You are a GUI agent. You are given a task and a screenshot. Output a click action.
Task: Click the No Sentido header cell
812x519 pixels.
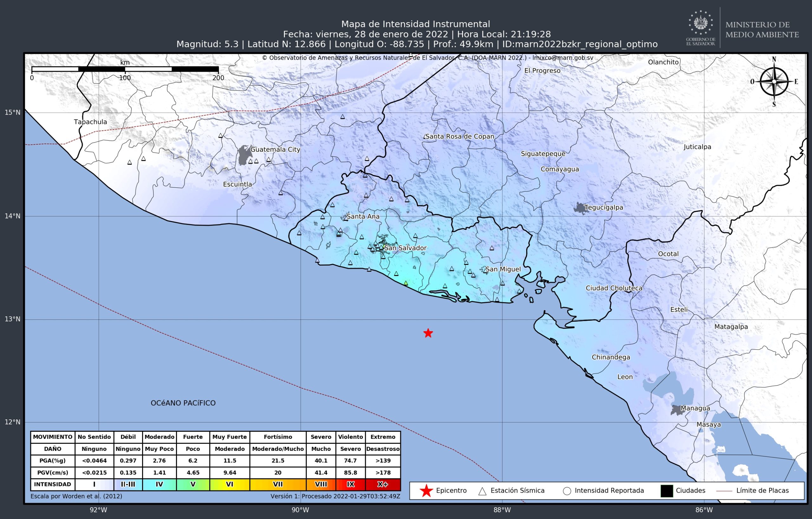tap(94, 437)
